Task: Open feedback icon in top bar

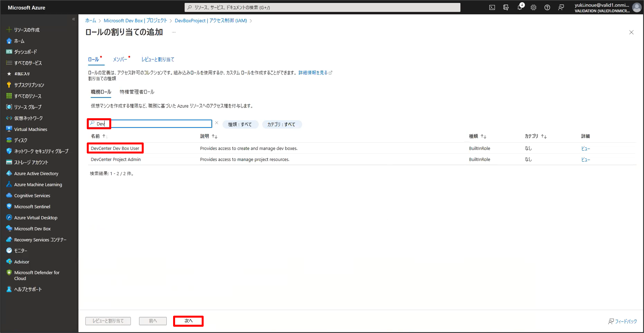Action: click(561, 8)
